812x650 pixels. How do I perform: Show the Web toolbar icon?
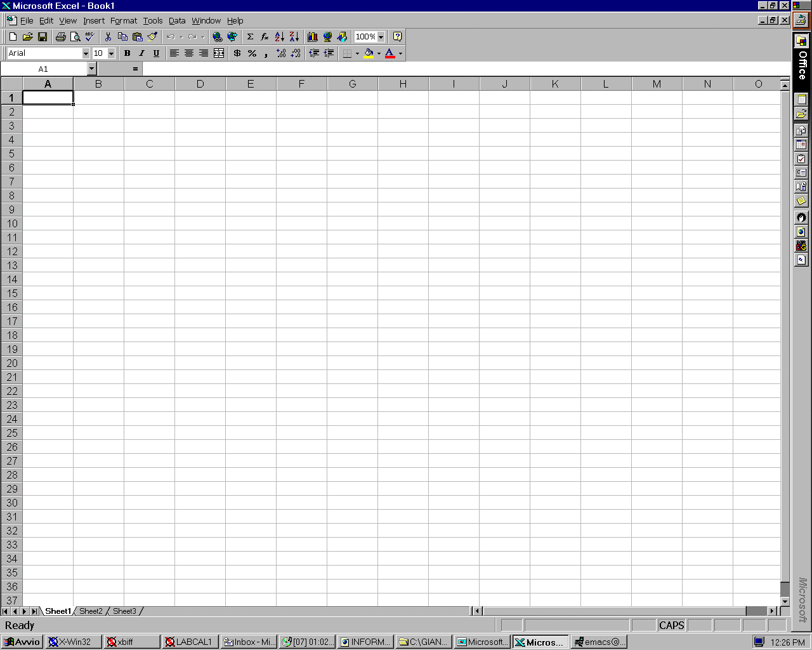232,37
